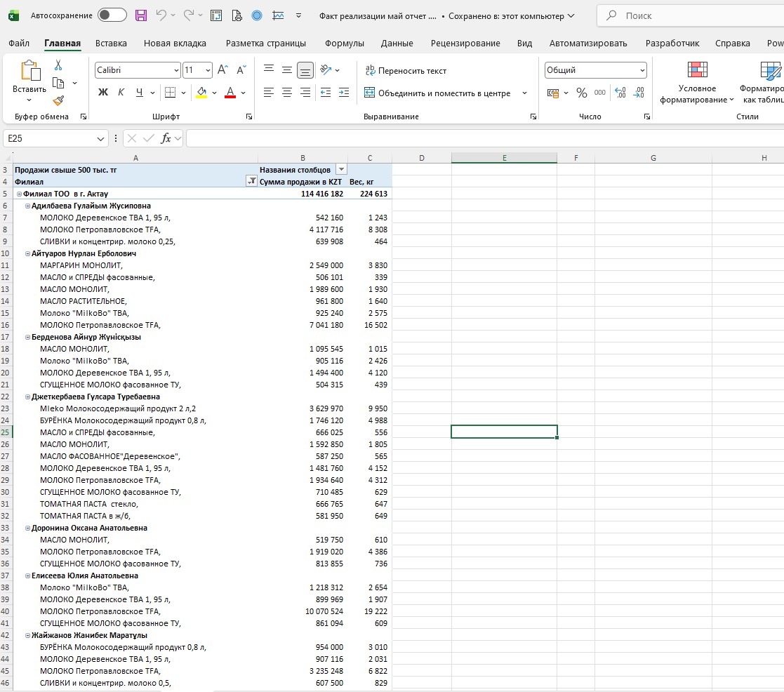Open save location dropdown in title
The width and height of the screenshot is (784, 692).
point(571,16)
